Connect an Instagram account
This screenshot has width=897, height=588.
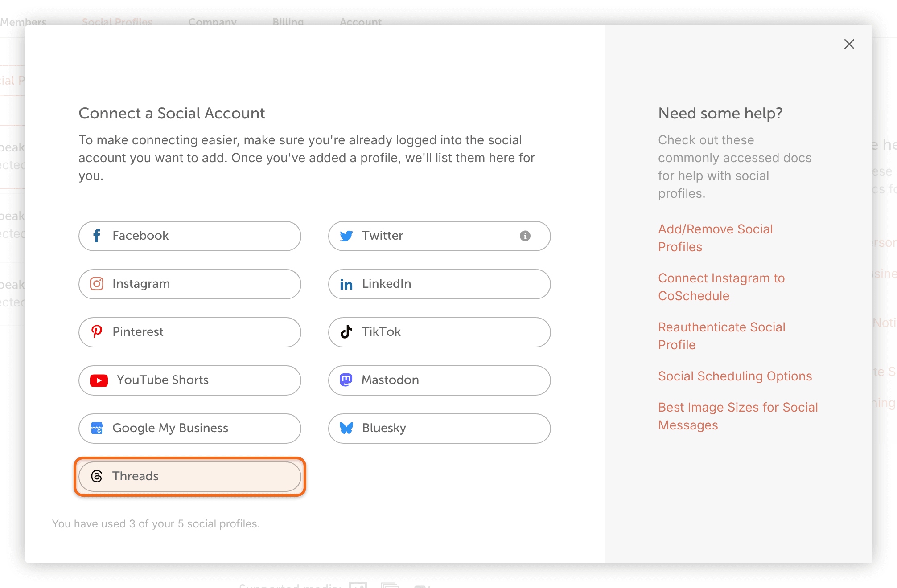(x=190, y=284)
